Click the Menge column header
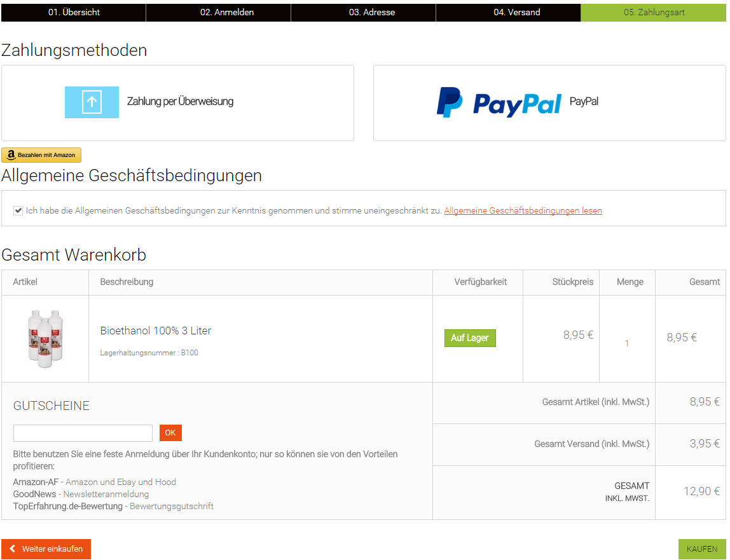This screenshot has height=560, width=730. pos(630,282)
